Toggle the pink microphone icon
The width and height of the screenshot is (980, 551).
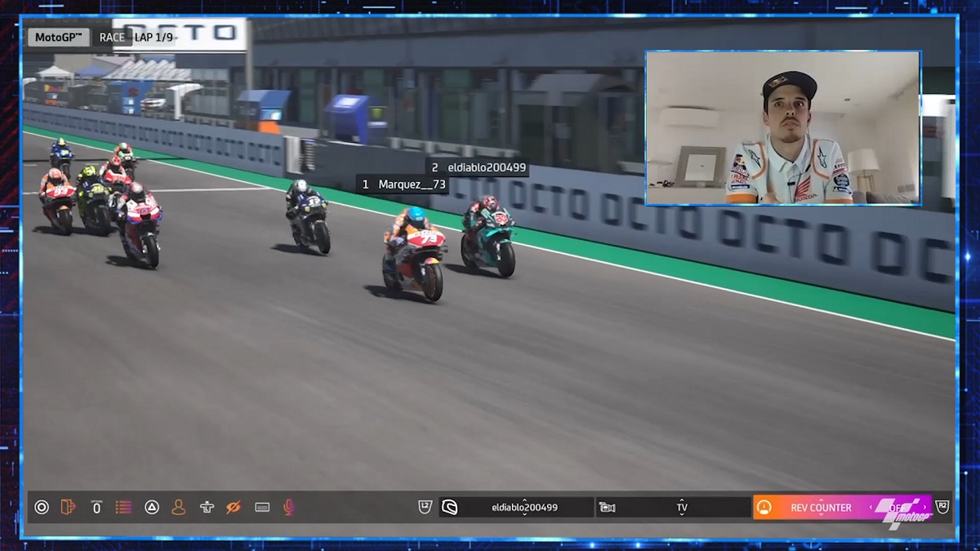coord(288,507)
